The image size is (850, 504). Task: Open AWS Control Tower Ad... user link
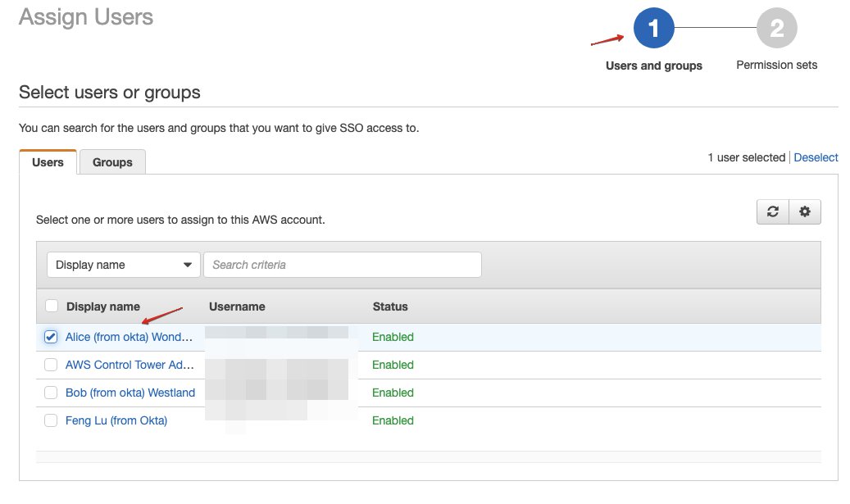pos(130,365)
